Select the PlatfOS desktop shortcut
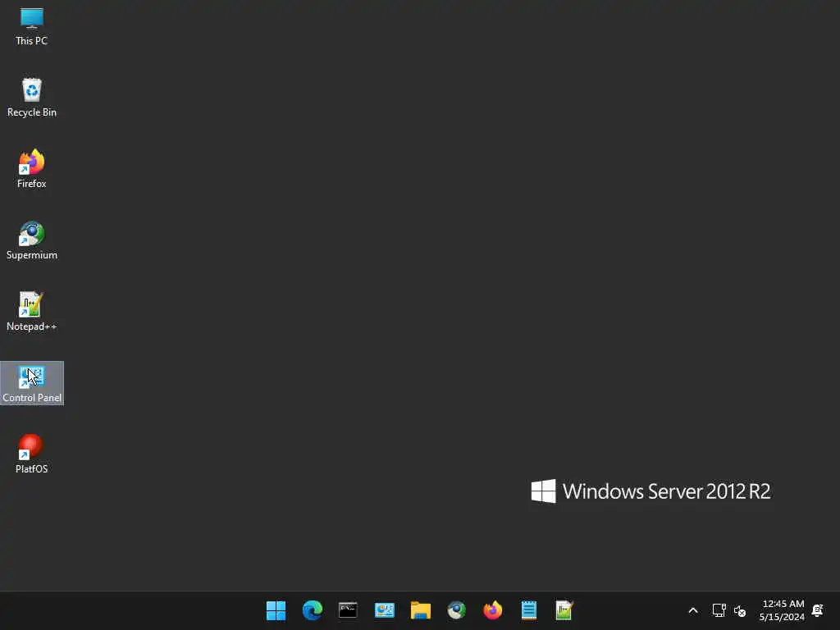This screenshot has height=630, width=840. [32, 454]
